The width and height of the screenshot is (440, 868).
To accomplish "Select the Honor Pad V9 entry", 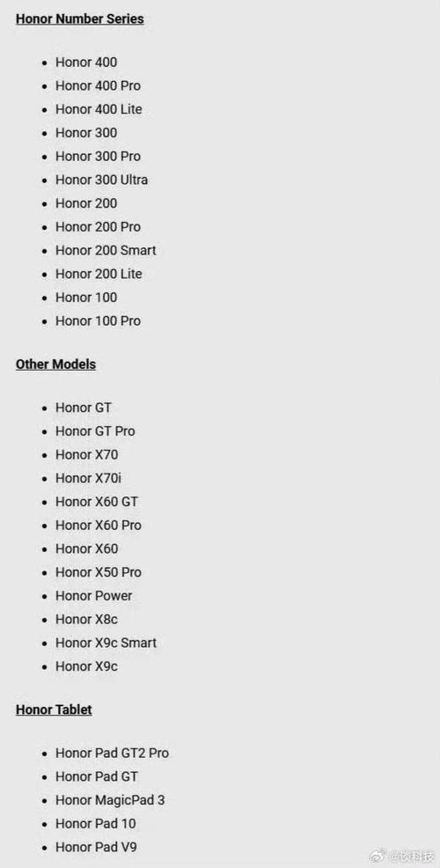I will tap(96, 847).
